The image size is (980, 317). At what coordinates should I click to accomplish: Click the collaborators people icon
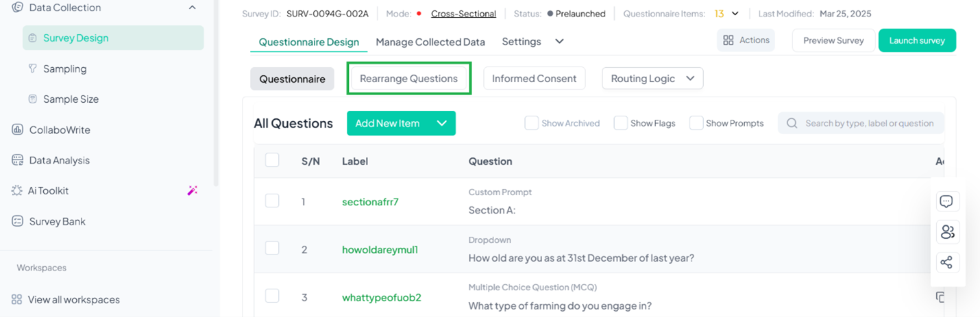[x=947, y=232]
